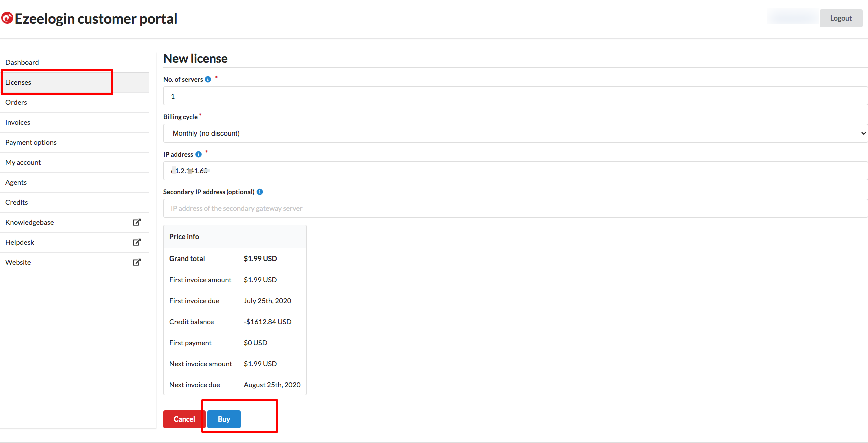The width and height of the screenshot is (868, 443).
Task: Click the Ezeelogin logo icon
Action: click(7, 18)
